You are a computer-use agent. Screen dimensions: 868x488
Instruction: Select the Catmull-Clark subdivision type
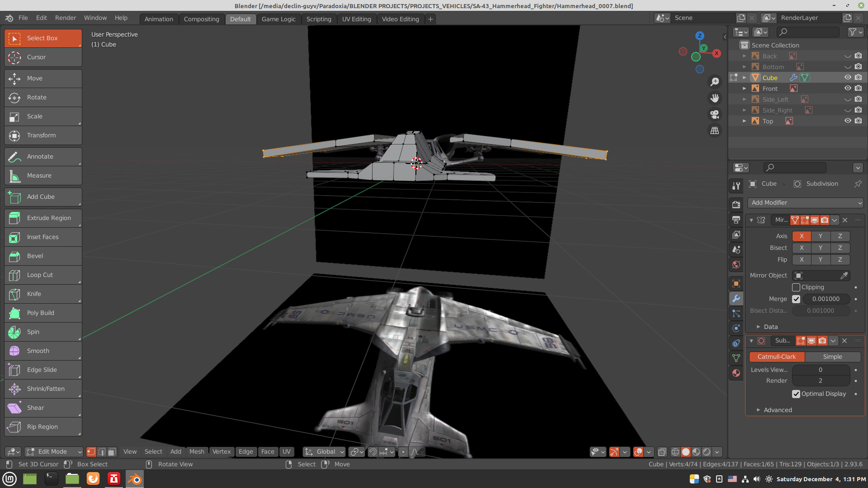[x=777, y=357]
